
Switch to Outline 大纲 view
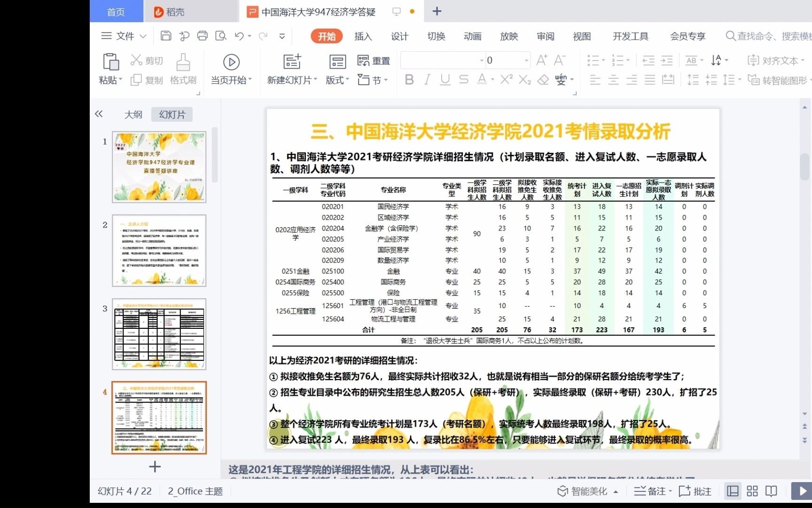(x=133, y=114)
